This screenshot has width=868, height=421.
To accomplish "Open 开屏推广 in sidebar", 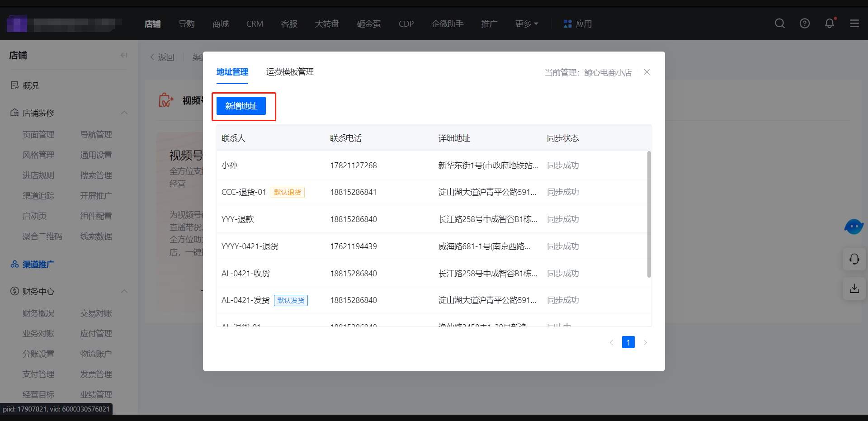I will pyautogui.click(x=96, y=196).
